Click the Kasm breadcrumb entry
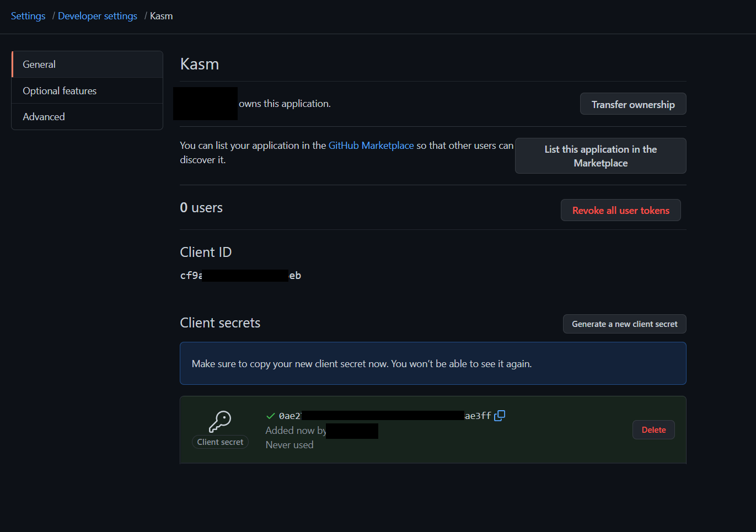The width and height of the screenshot is (756, 532). click(x=161, y=16)
